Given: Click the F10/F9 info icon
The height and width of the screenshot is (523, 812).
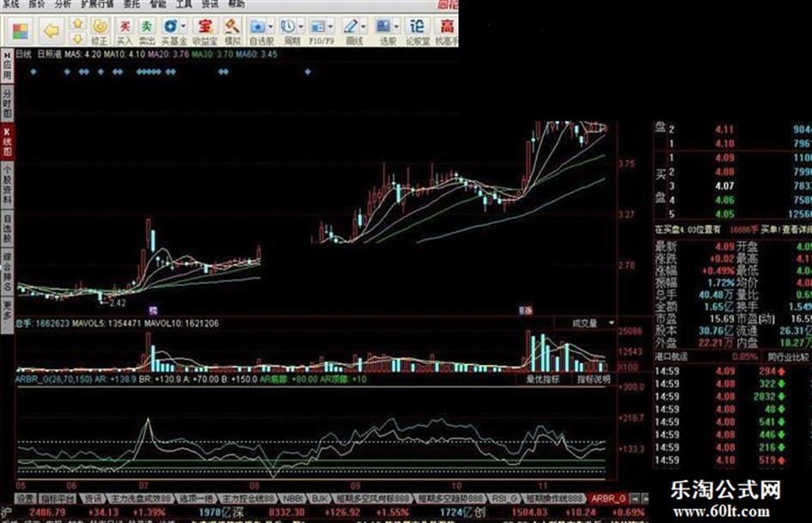Looking at the screenshot, I should point(317,26).
